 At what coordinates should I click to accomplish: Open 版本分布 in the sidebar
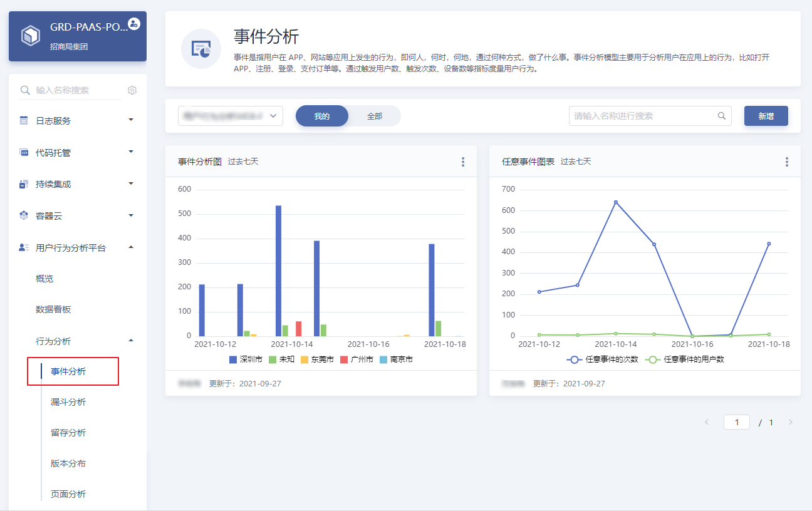(68, 463)
